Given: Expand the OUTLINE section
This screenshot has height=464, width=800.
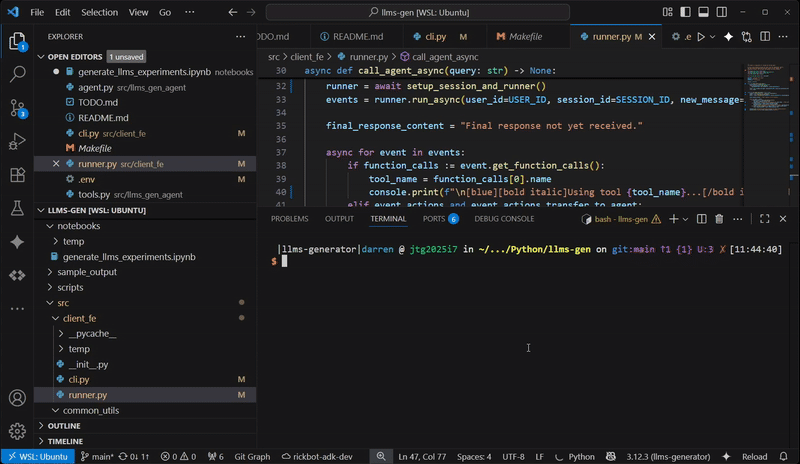Looking at the screenshot, I should coord(65,425).
